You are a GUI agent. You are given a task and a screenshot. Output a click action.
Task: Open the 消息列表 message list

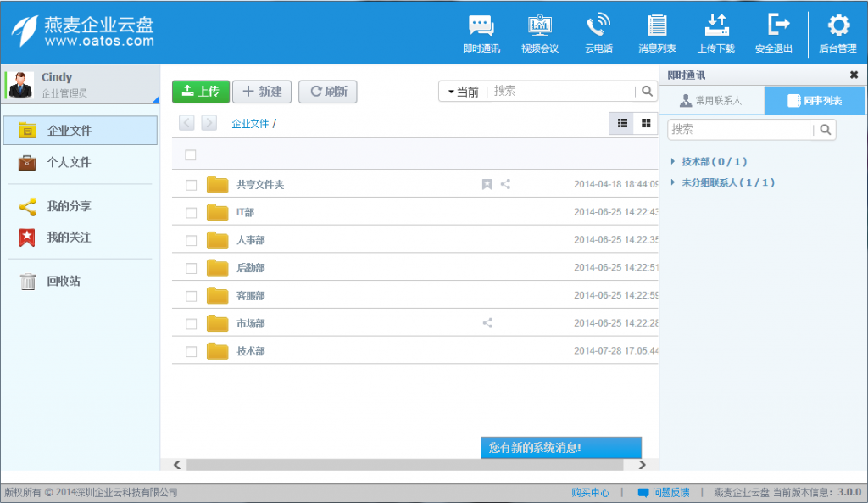[x=657, y=32]
